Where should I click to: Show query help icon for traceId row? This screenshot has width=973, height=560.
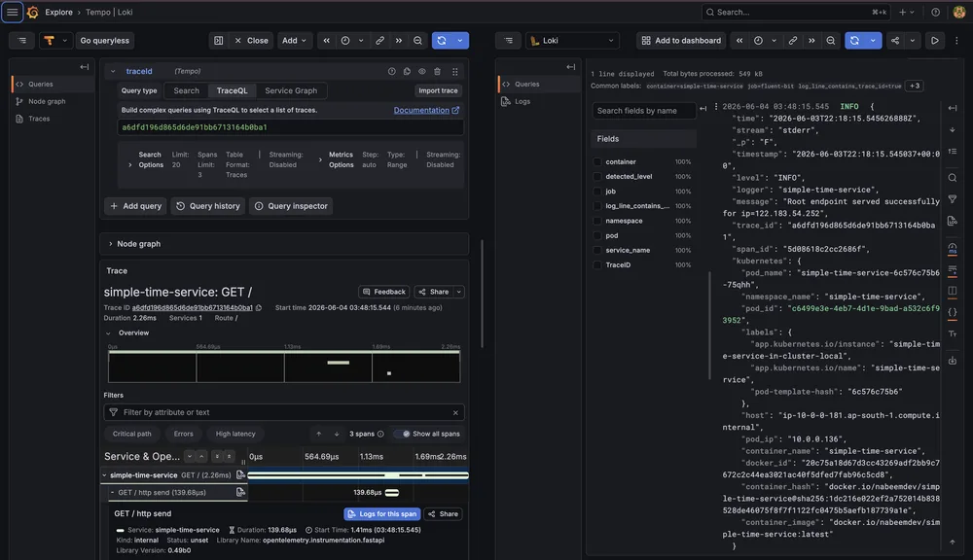pyautogui.click(x=391, y=71)
